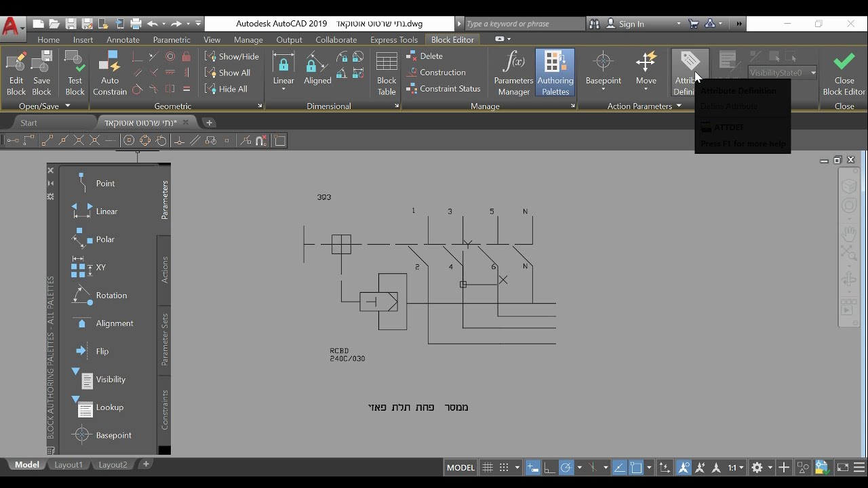The width and height of the screenshot is (868, 488).
Task: Choose the Polar parameter tool
Action: click(x=94, y=239)
